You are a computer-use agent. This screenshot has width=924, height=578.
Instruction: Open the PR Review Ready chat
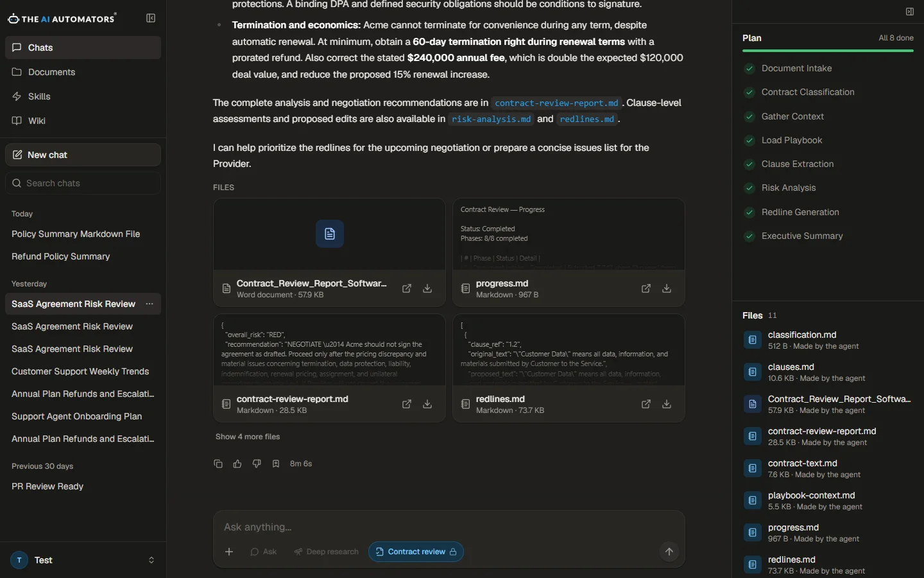click(83, 486)
